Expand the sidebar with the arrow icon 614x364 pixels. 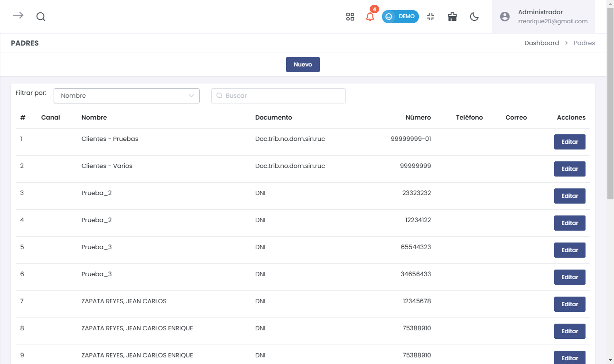[x=18, y=16]
